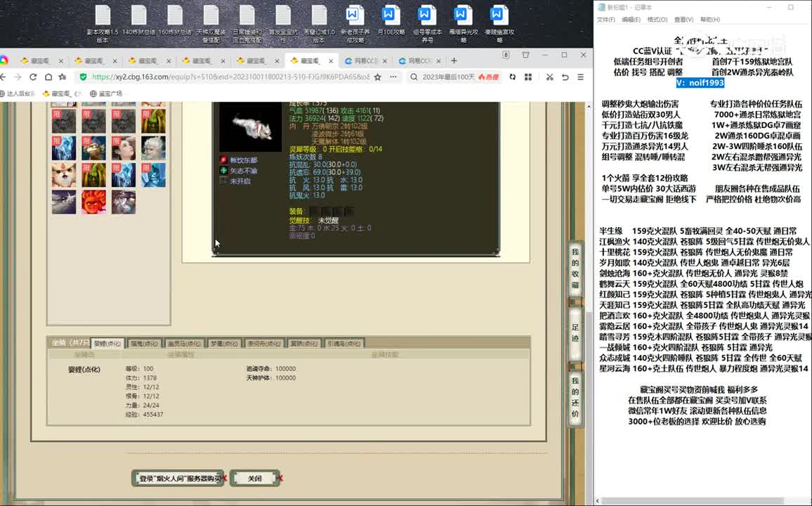The height and width of the screenshot is (506, 812).
Task: Click the browser skin shirt icon
Action: click(525, 54)
